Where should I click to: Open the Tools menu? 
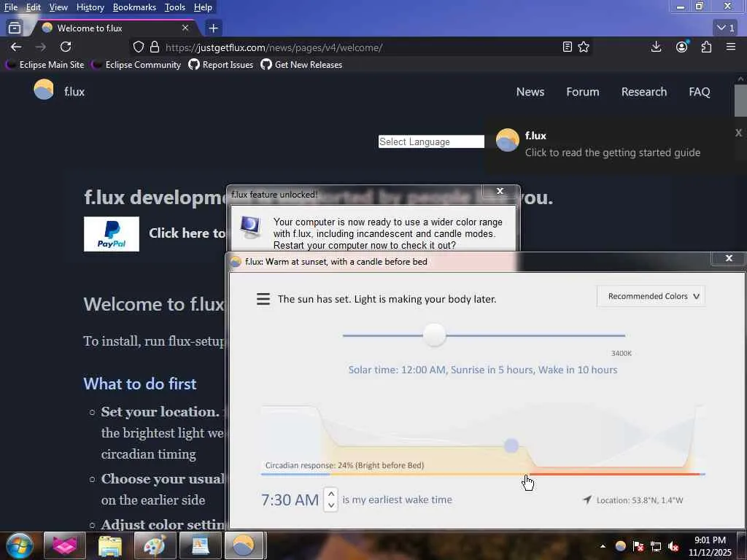click(175, 7)
